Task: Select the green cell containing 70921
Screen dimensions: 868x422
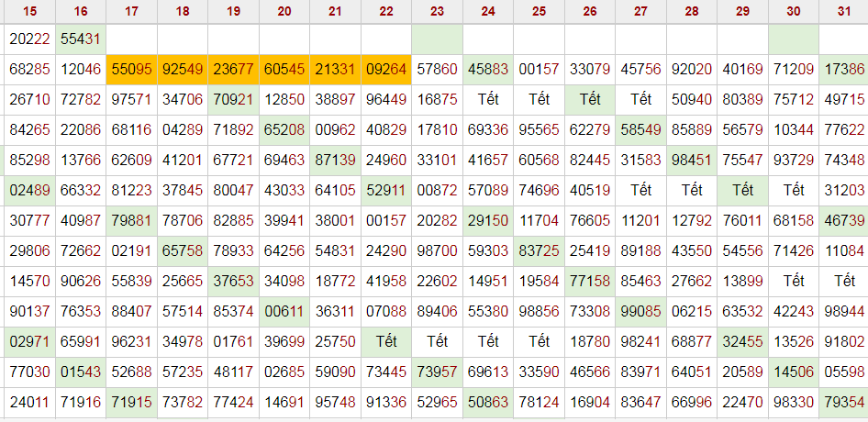Action: pyautogui.click(x=233, y=99)
